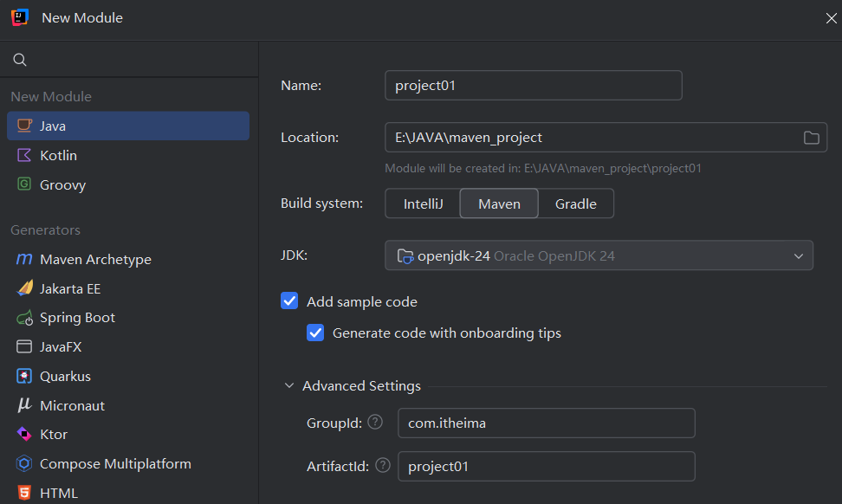Choose Spring Boot generator
This screenshot has height=504, width=842.
coord(128,318)
